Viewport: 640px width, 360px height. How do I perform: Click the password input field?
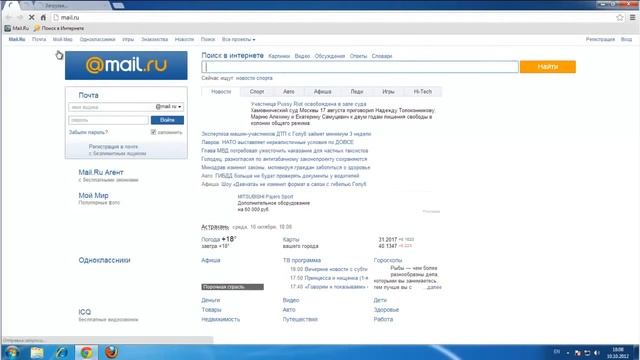tap(109, 120)
